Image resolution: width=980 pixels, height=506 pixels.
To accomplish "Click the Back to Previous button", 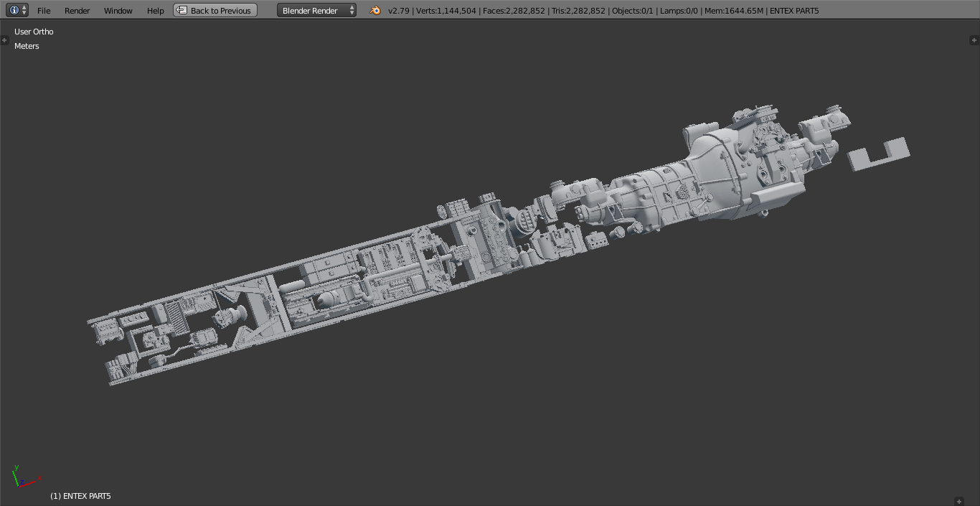I will coord(215,10).
